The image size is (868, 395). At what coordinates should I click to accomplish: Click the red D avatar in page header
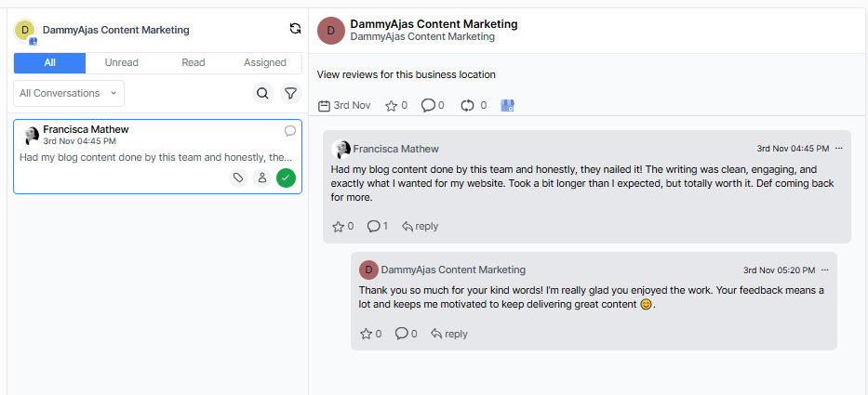pos(331,31)
